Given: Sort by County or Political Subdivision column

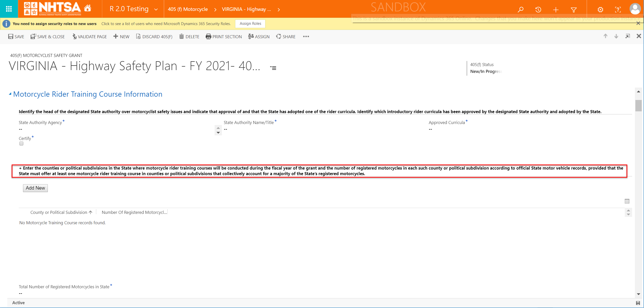Looking at the screenshot, I should (59, 212).
